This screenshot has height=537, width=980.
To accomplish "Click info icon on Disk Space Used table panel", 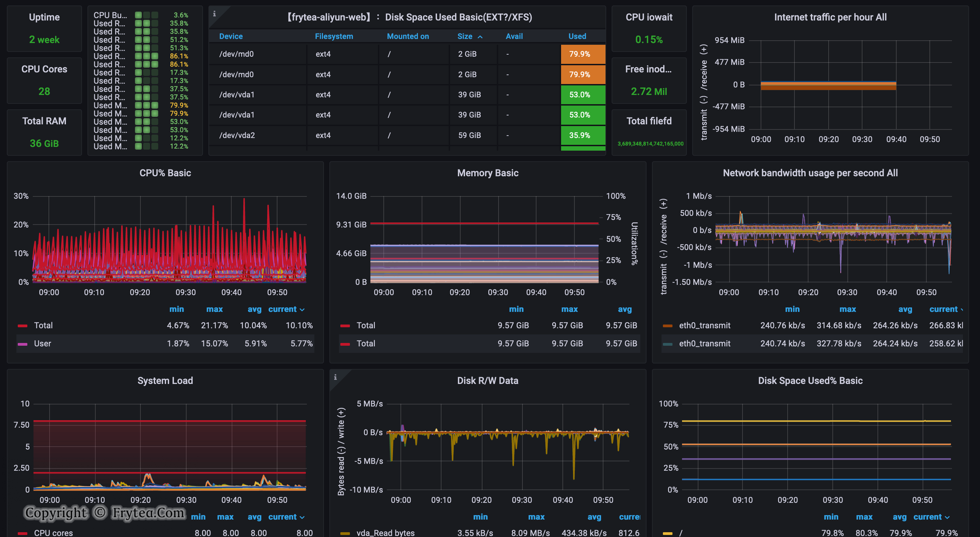I will pos(214,14).
